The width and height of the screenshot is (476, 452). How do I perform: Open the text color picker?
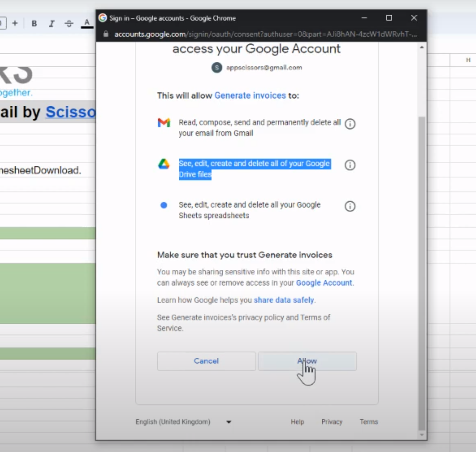click(87, 23)
